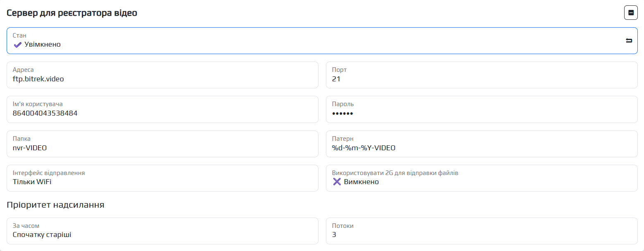The image size is (644, 251).
Task: Click the Пріоритет надсилання heading
Action: point(55,205)
